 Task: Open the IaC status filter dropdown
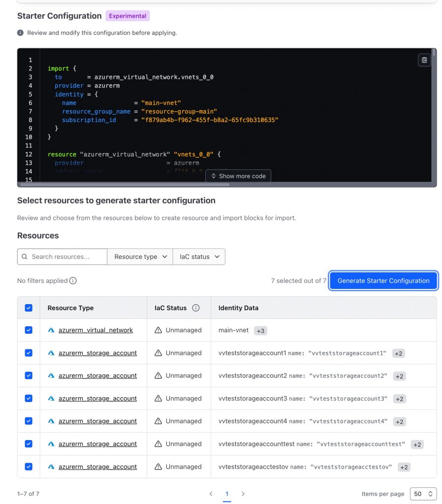[x=199, y=257]
